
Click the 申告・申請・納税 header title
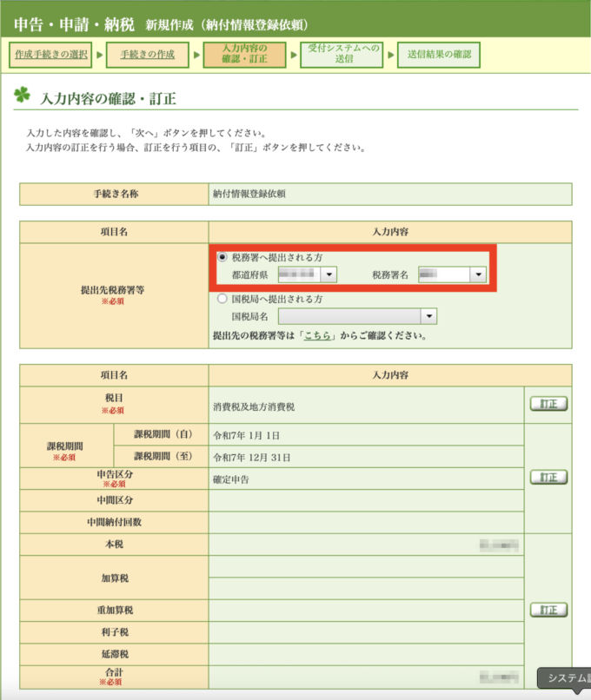click(74, 24)
